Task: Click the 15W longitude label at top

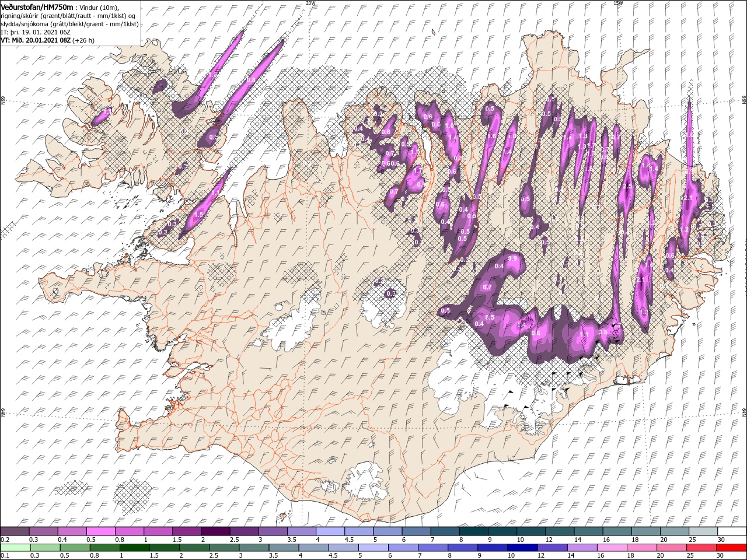Action: click(x=617, y=3)
